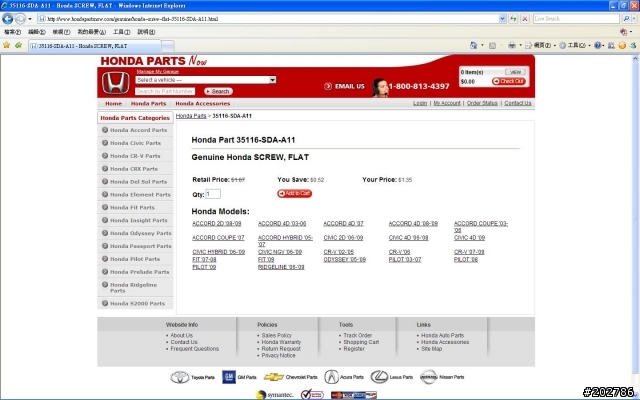Open the Tools dropdown in the command bar
The height and width of the screenshot is (400, 640).
coord(575,45)
